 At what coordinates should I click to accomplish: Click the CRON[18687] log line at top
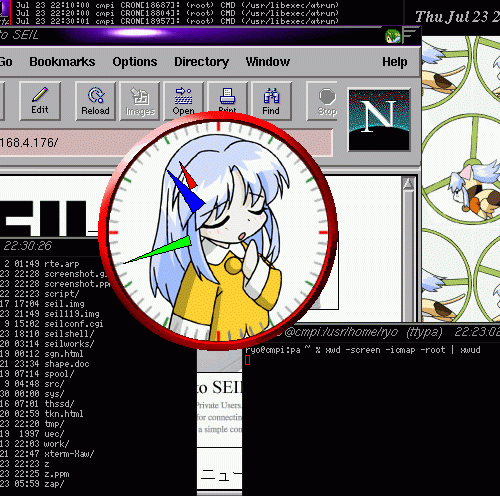177,5
